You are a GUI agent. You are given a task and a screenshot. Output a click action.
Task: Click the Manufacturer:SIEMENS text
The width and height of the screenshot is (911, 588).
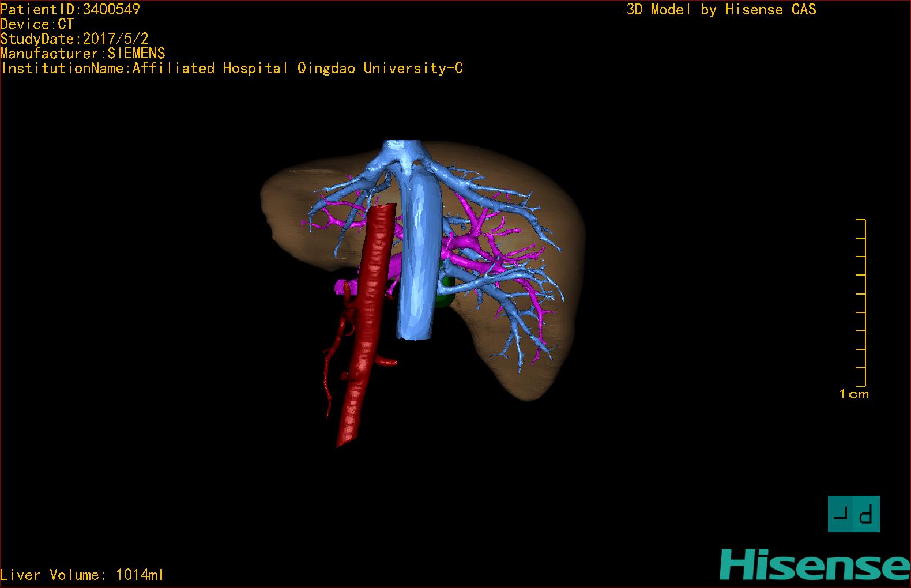tap(82, 54)
